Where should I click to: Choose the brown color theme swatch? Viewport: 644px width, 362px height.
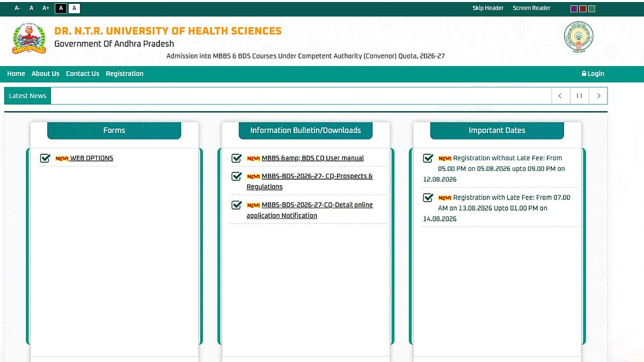[582, 9]
